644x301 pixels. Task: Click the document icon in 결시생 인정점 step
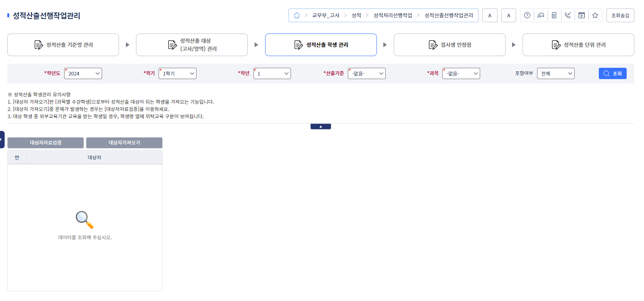[433, 45]
